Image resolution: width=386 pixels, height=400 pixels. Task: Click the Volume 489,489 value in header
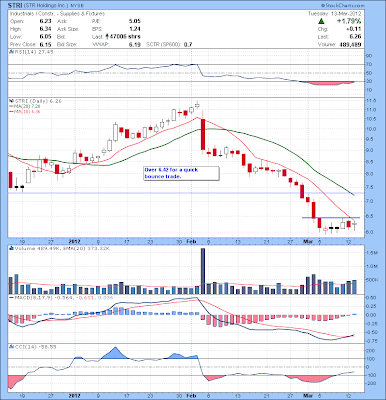350,44
